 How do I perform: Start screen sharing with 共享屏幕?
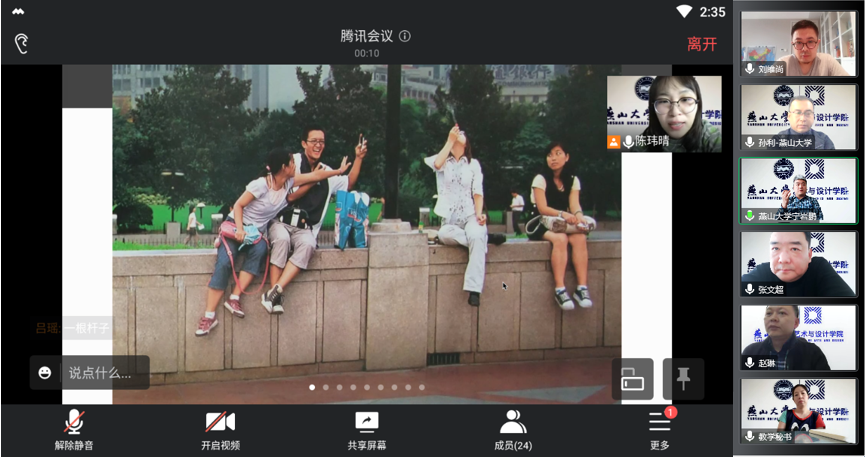click(367, 430)
